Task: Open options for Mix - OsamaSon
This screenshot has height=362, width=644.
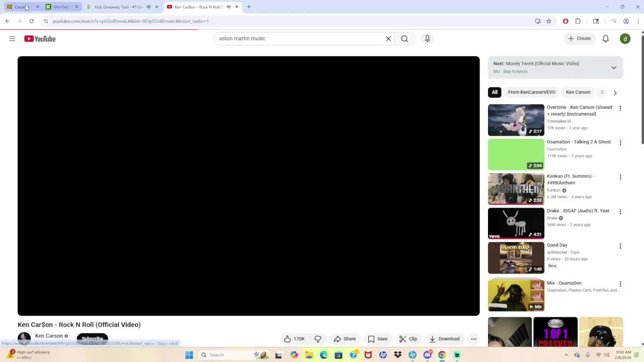Action: pyautogui.click(x=620, y=284)
